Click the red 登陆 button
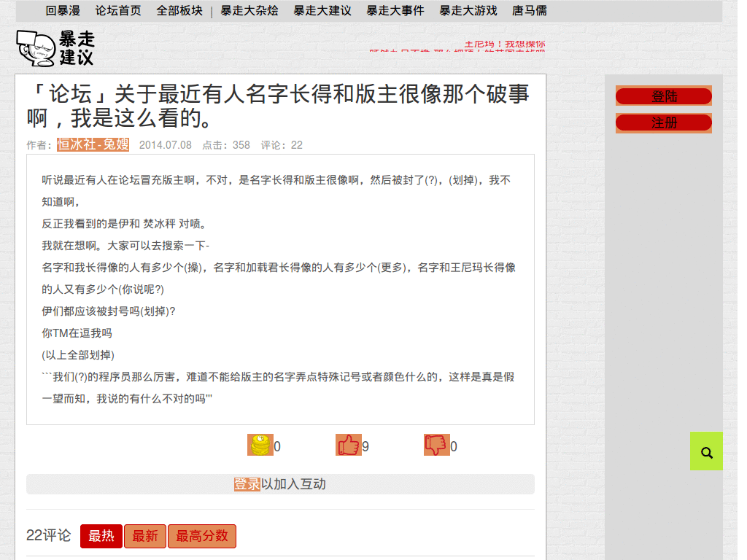This screenshot has width=747, height=560. (664, 96)
